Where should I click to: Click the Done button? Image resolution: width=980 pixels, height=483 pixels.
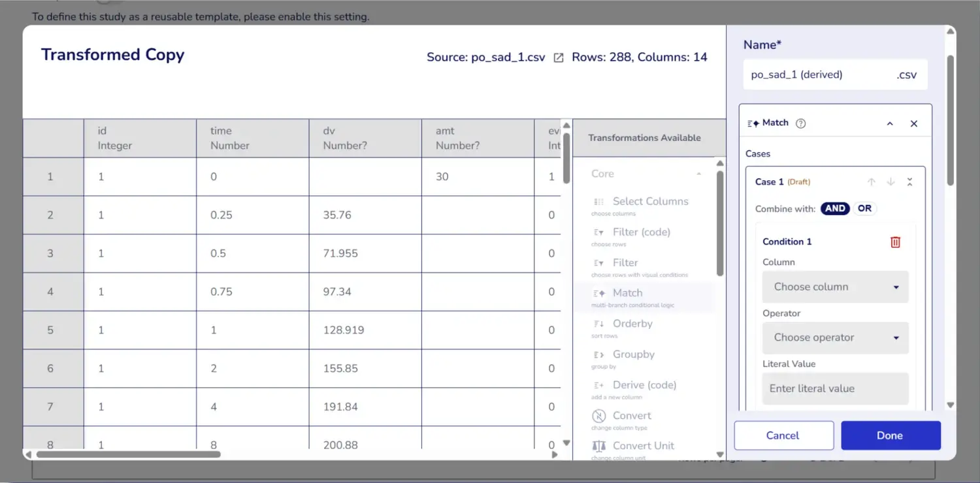point(890,435)
